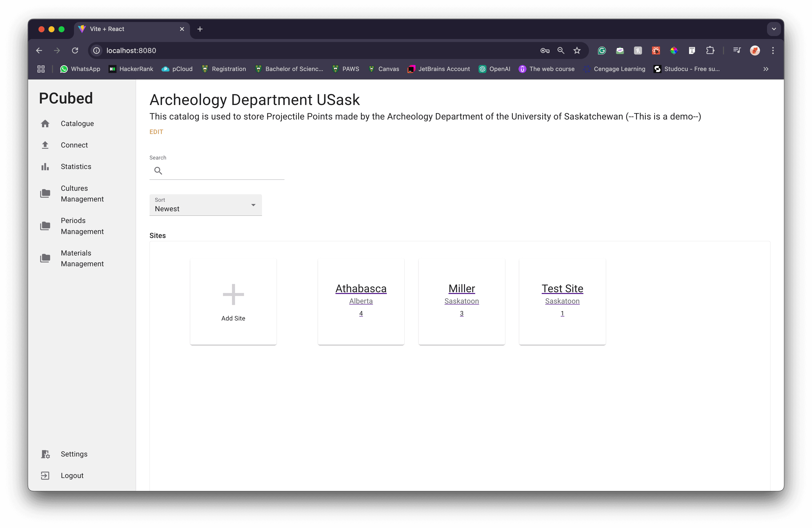The height and width of the screenshot is (528, 812).
Task: Open Statistics bar chart icon
Action: (x=45, y=166)
